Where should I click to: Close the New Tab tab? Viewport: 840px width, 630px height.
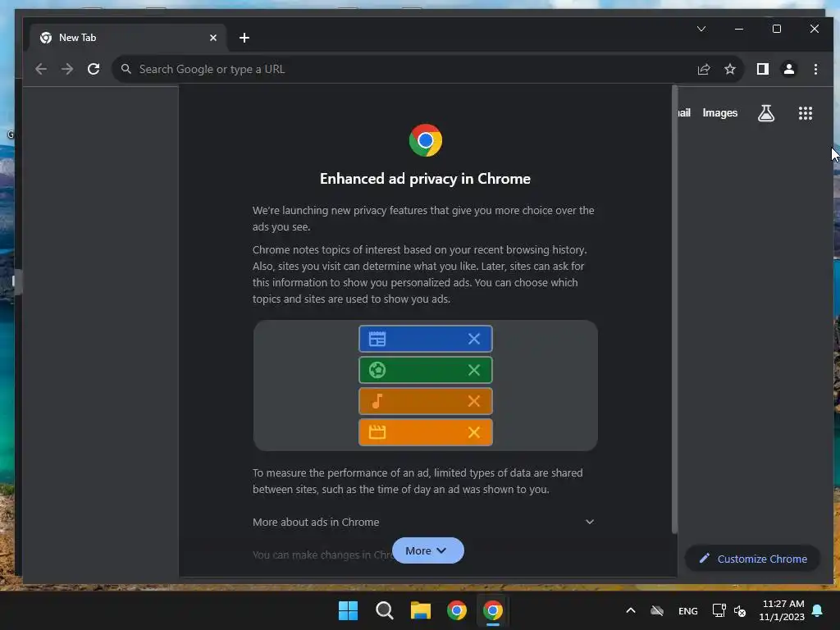coord(213,38)
